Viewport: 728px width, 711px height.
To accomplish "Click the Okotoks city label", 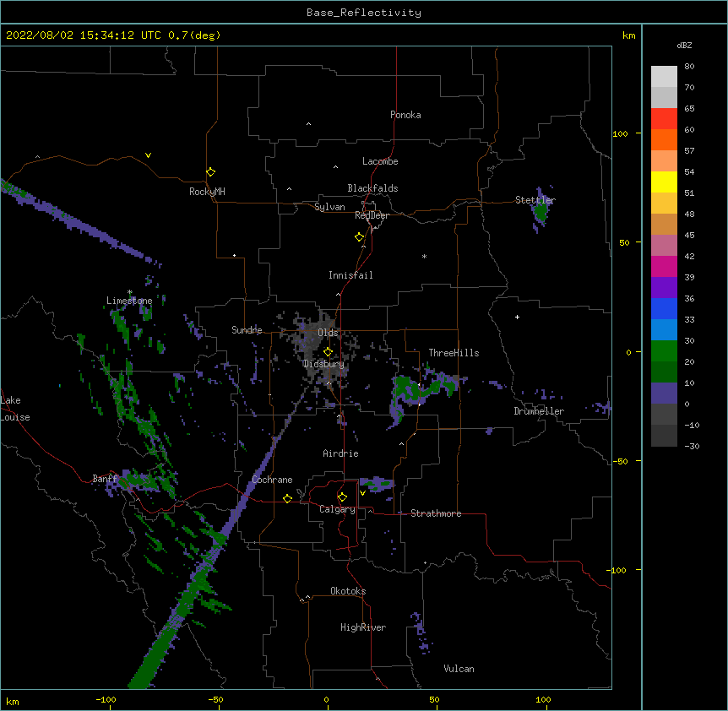I will [348, 591].
